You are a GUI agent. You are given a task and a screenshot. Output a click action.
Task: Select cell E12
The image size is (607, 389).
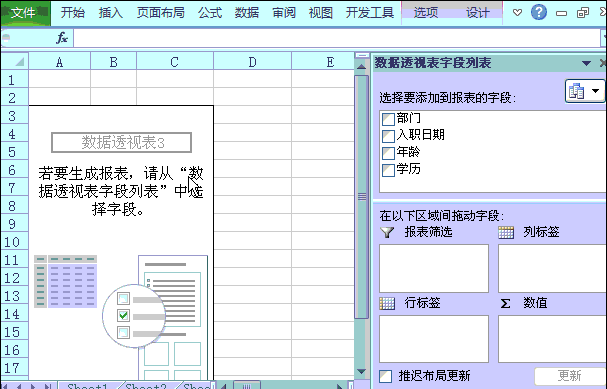[x=323, y=278]
